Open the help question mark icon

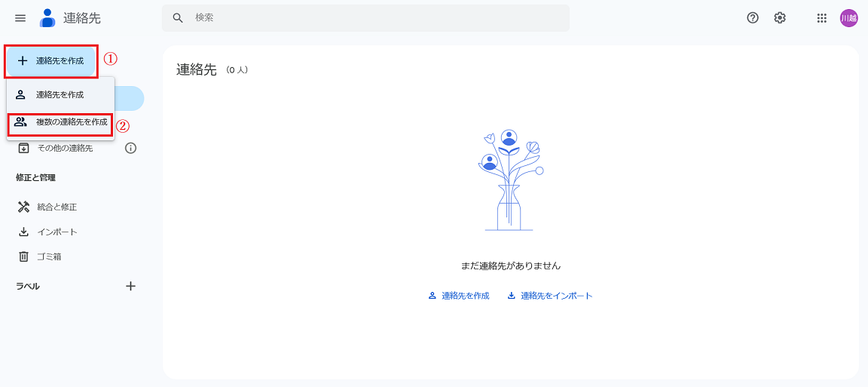click(x=753, y=18)
